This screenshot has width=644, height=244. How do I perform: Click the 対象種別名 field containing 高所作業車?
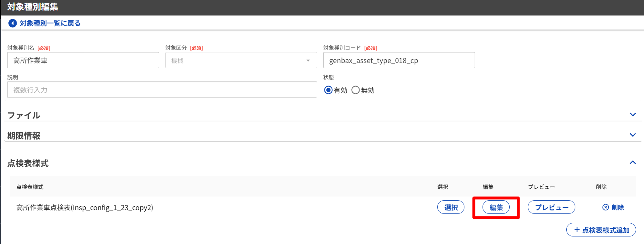point(83,60)
